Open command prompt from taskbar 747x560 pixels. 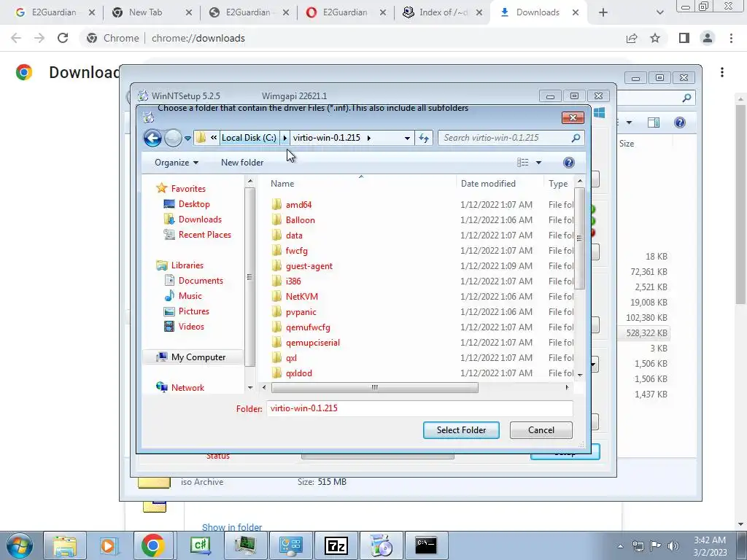pyautogui.click(x=425, y=545)
